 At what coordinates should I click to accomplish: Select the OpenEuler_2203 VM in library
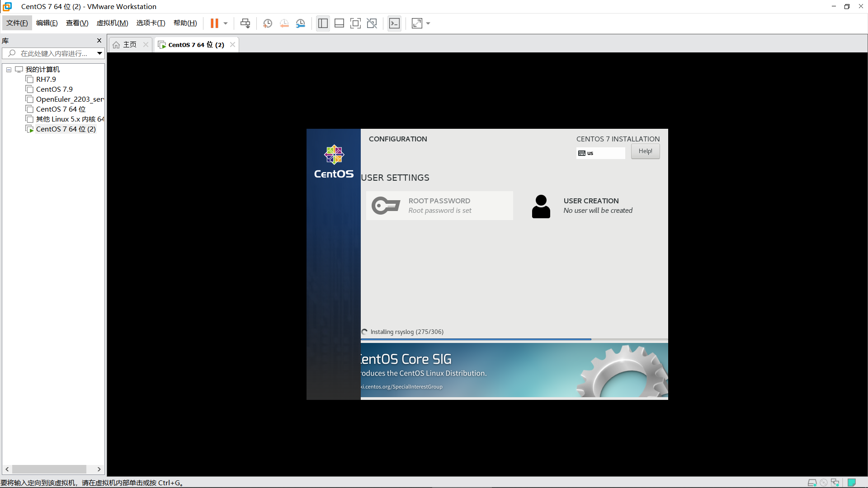tap(70, 99)
